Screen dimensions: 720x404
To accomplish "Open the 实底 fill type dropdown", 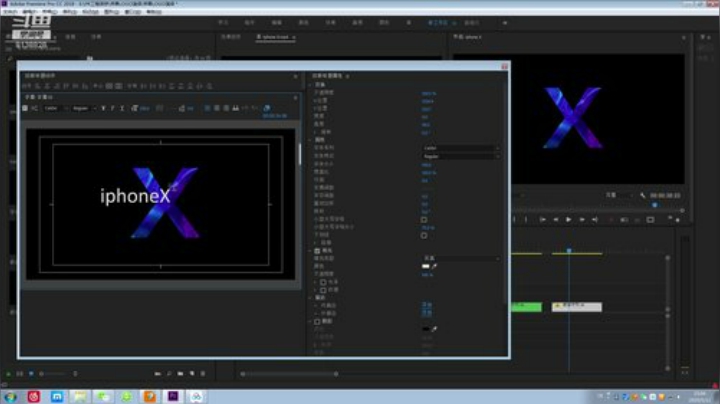I will click(461, 258).
